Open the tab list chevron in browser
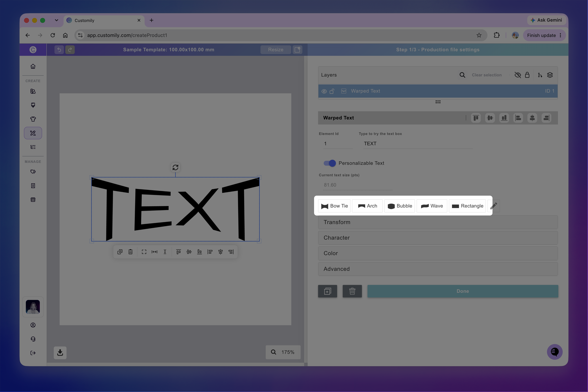This screenshot has width=588, height=392. (x=56, y=20)
